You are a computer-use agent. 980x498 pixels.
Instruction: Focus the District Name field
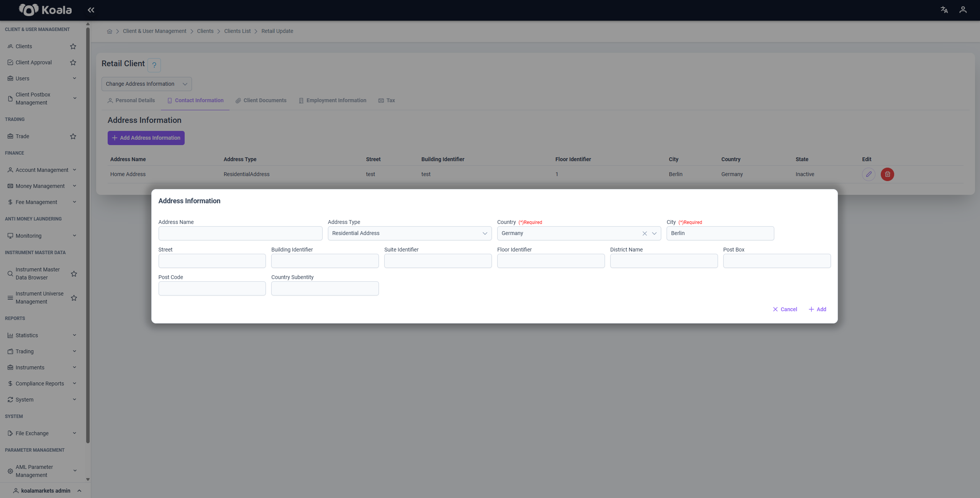(664, 261)
